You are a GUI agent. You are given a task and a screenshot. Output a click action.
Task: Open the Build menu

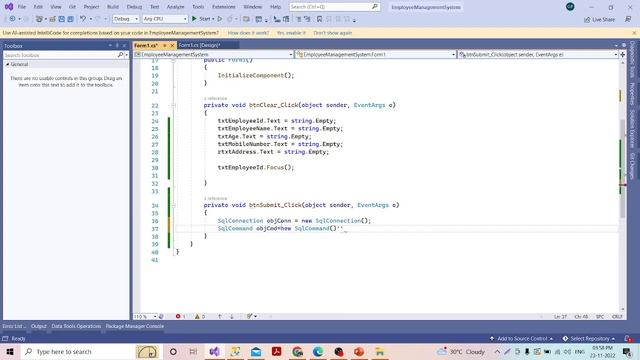pos(113,7)
